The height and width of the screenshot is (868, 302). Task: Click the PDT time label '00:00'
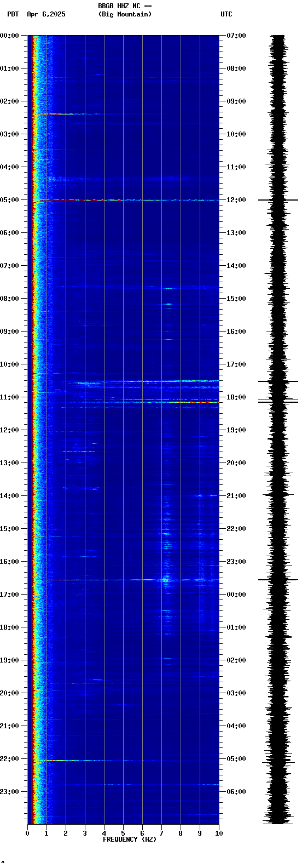[9, 36]
